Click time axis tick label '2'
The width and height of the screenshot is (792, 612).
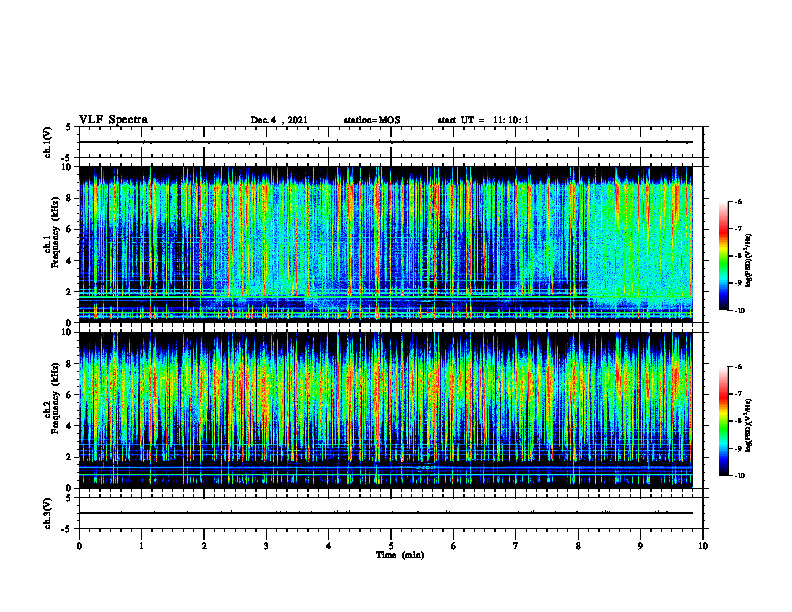coord(204,546)
